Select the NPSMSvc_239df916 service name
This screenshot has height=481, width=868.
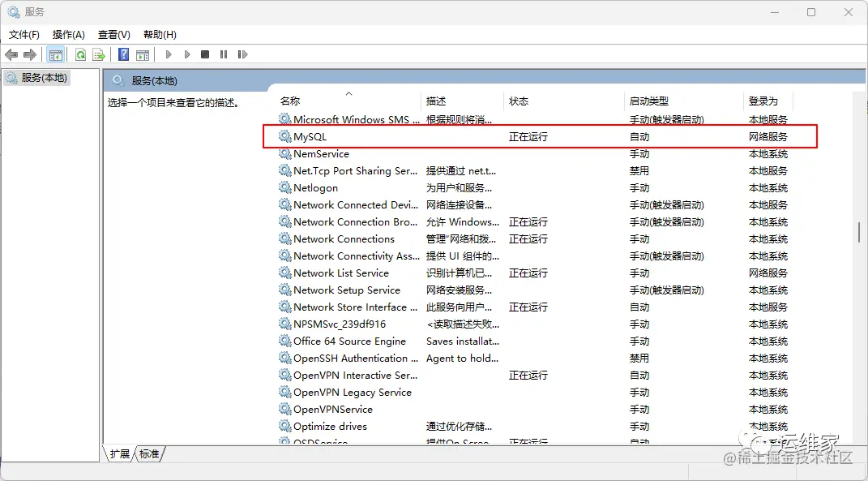[340, 324]
